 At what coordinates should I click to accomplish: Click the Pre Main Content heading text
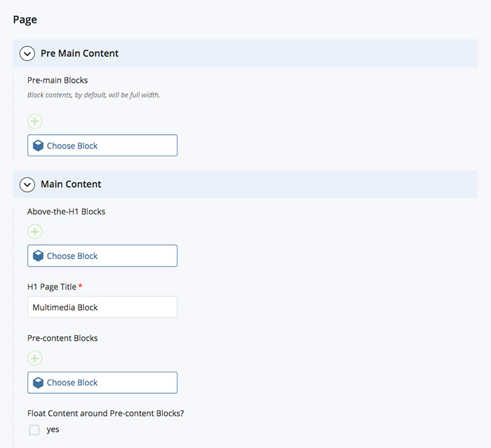tap(79, 53)
